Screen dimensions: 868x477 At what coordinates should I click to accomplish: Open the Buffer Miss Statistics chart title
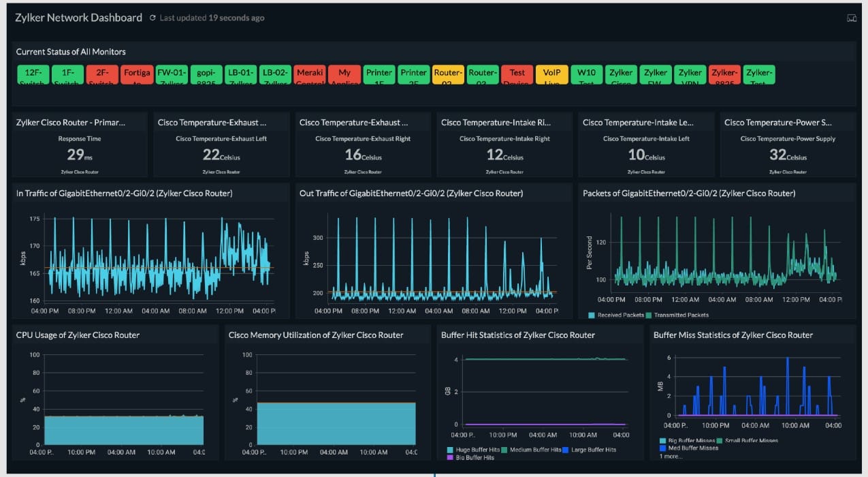(x=733, y=335)
